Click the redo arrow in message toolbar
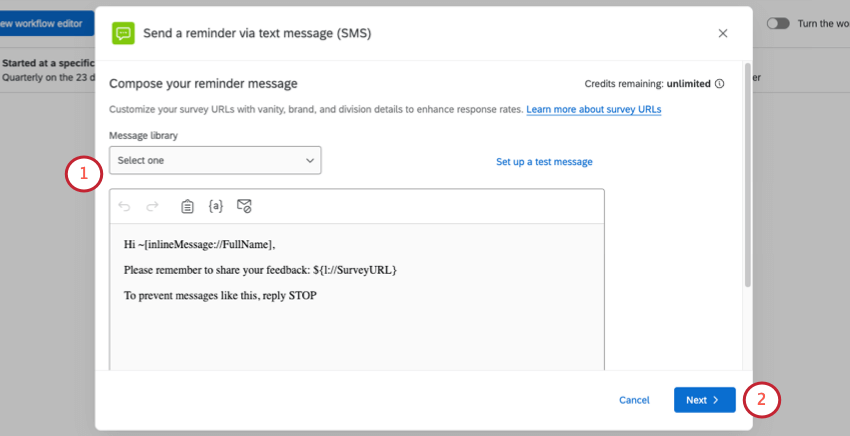This screenshot has width=850, height=436. click(x=153, y=206)
